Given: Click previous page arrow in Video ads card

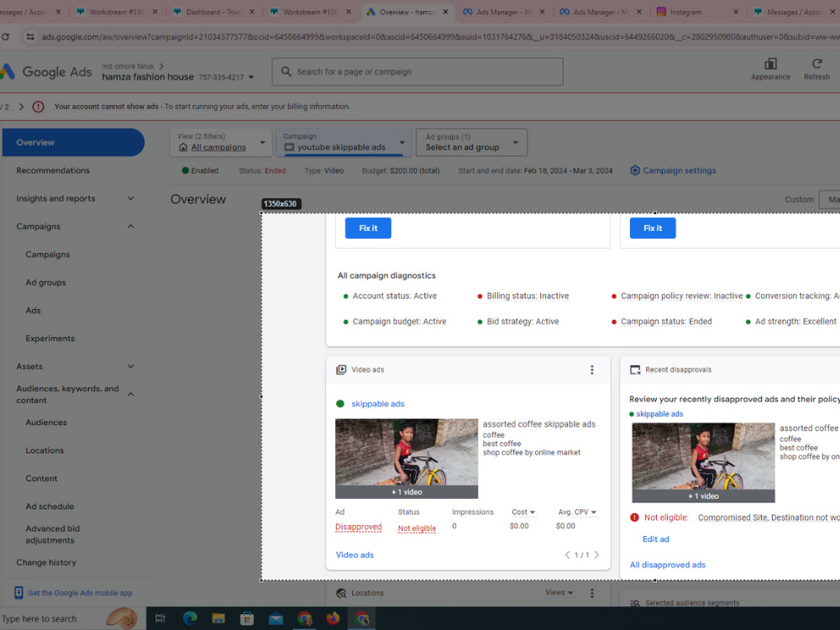Looking at the screenshot, I should (567, 554).
